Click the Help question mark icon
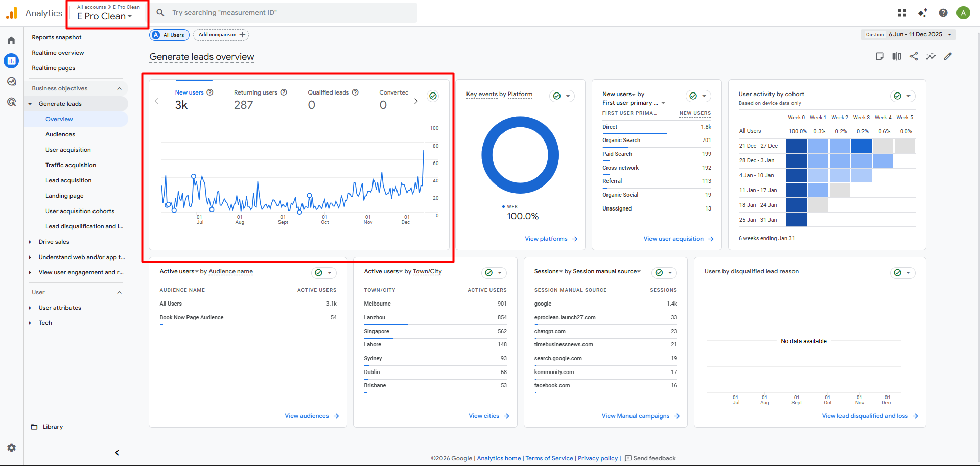Image resolution: width=980 pixels, height=466 pixels. coord(943,13)
